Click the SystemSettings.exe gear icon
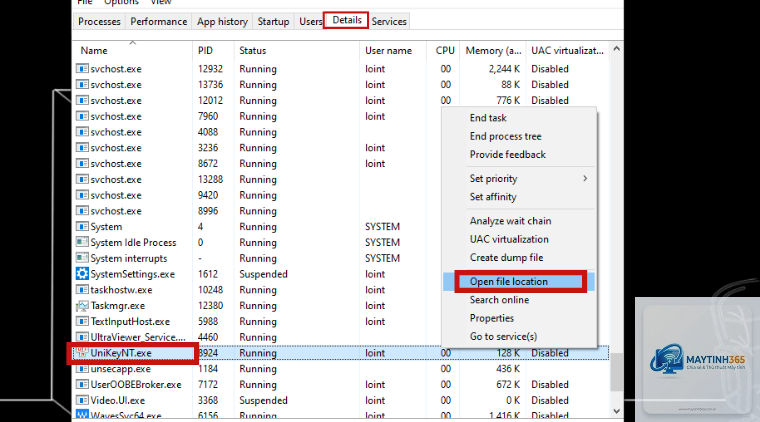 [82, 274]
